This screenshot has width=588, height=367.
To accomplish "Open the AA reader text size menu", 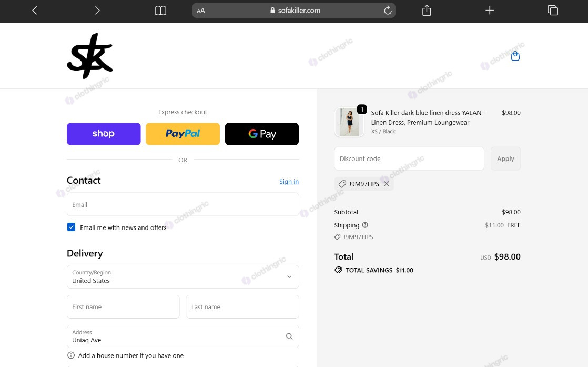I will [x=200, y=11].
